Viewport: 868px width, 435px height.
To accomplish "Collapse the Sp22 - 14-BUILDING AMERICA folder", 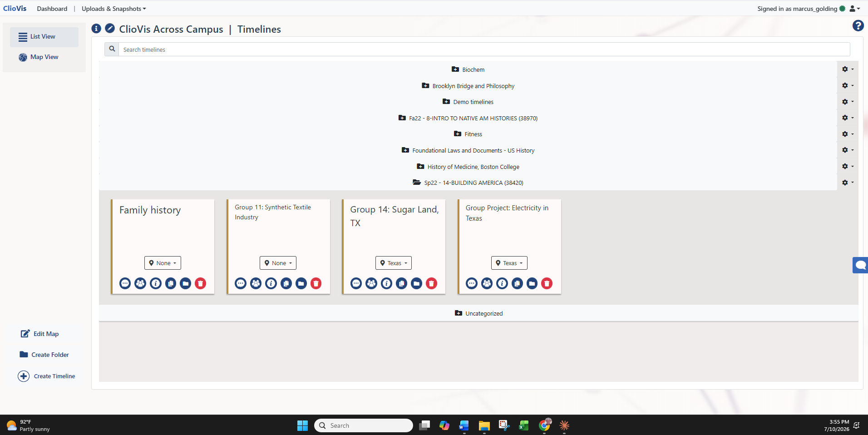I will click(468, 183).
